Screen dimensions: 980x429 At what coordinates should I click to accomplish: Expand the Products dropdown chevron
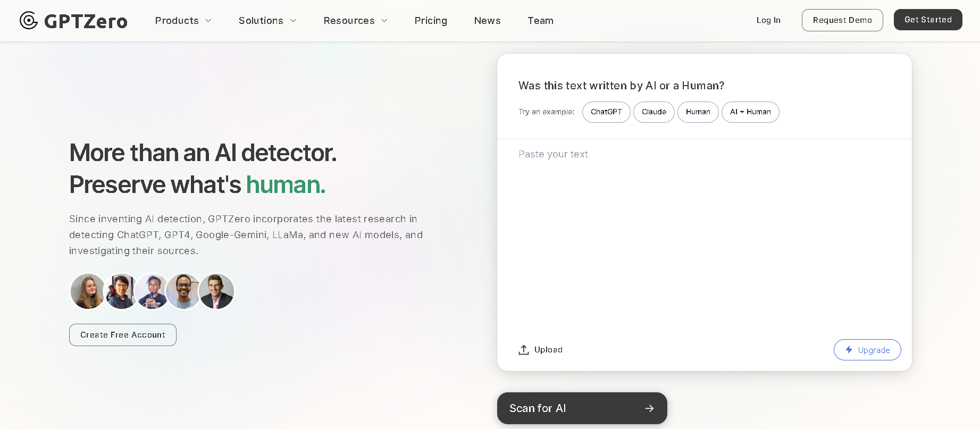tap(208, 21)
